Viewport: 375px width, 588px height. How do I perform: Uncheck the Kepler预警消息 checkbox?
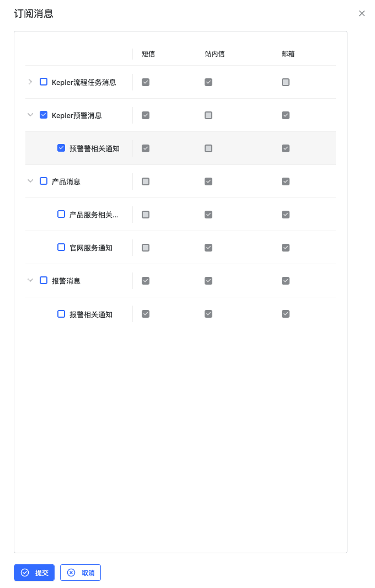click(44, 115)
